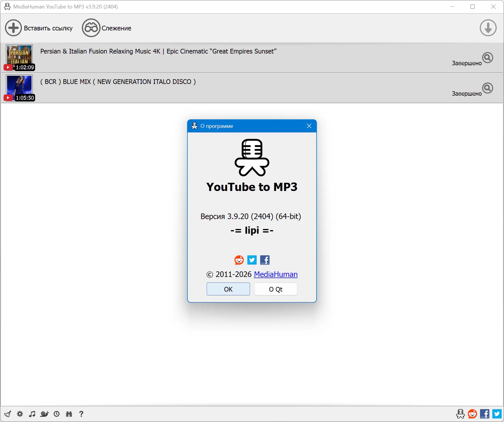
Task: Open Facebook from the bottom bar
Action: coord(485,414)
